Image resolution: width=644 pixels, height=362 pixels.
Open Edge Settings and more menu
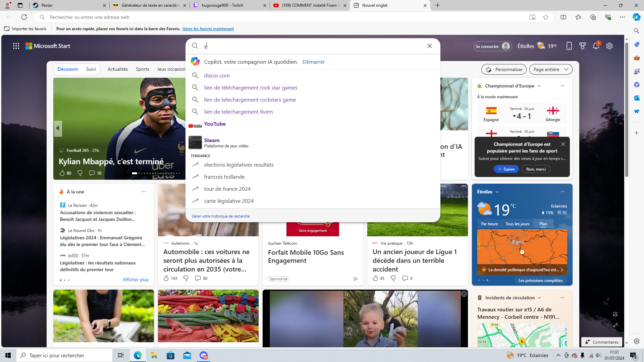[623, 17]
